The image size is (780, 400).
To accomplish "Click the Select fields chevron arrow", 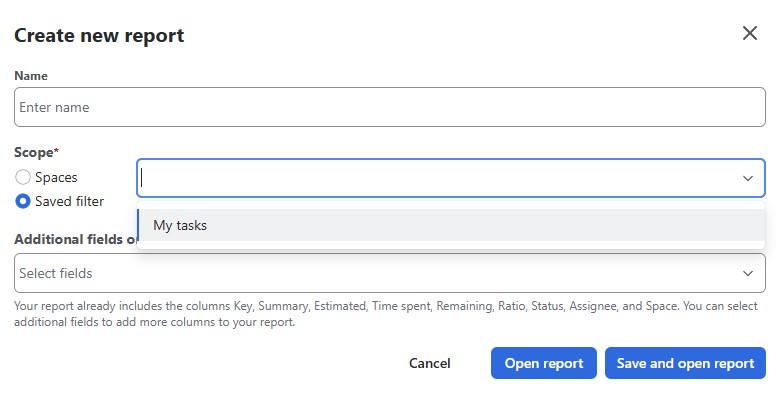I will coord(747,273).
